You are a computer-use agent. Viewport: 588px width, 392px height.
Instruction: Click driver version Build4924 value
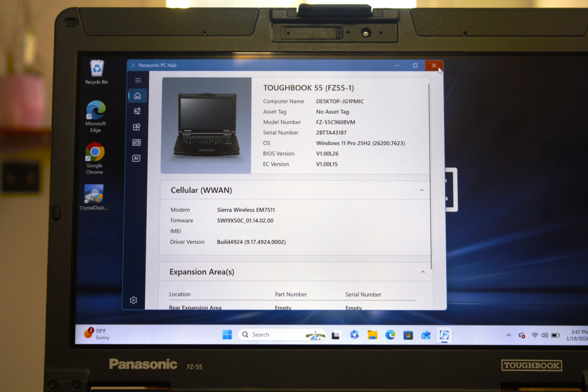pos(251,242)
